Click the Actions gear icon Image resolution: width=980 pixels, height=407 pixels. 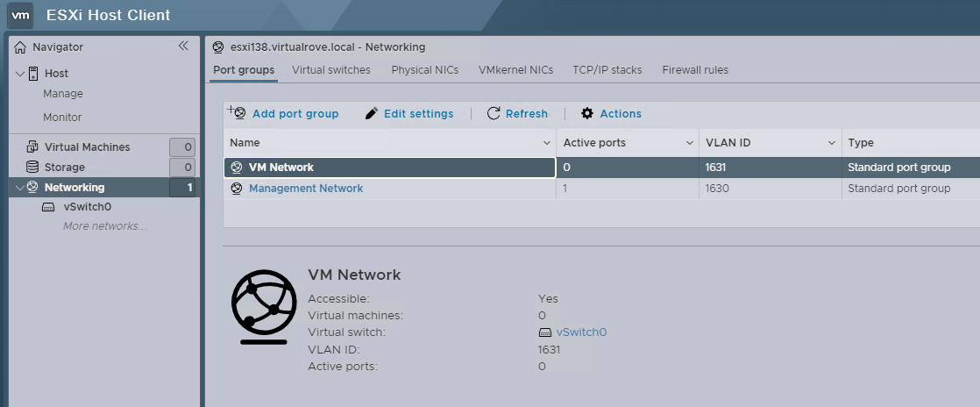point(587,113)
